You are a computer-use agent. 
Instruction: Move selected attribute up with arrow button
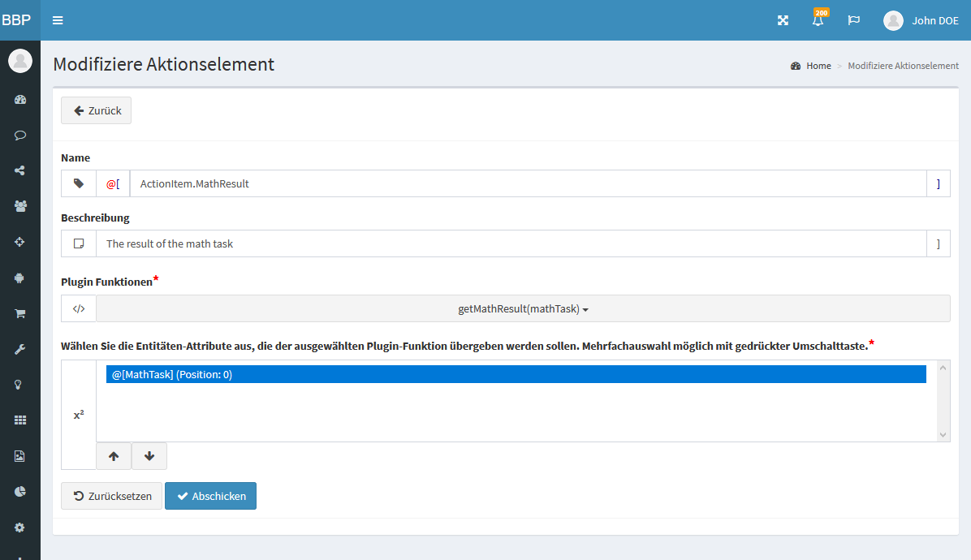(x=114, y=456)
